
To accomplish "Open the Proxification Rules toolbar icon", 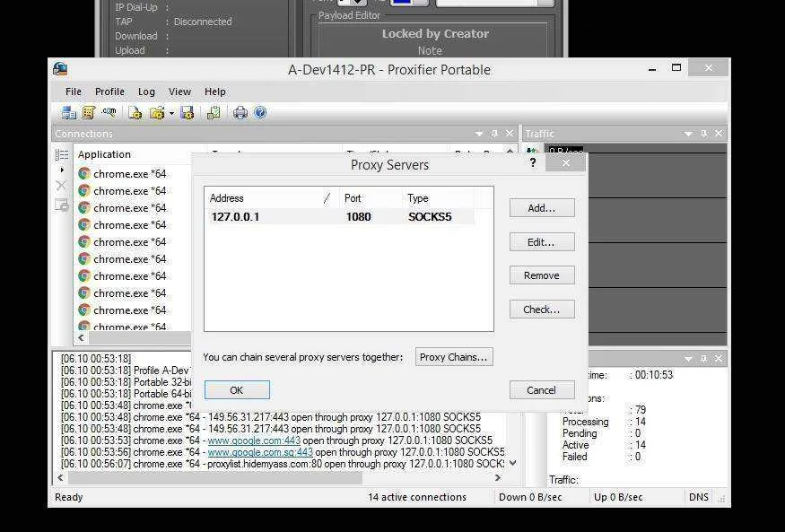I will coord(89,113).
